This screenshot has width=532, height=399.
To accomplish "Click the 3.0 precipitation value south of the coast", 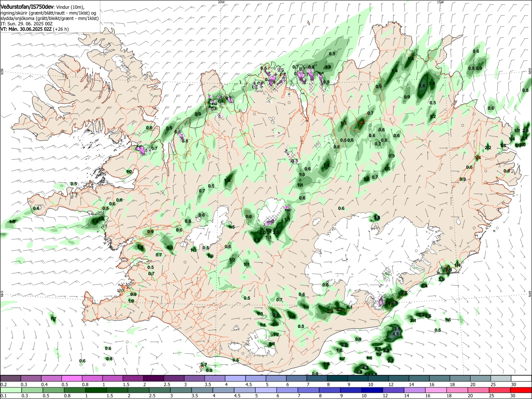I will click(x=344, y=345).
